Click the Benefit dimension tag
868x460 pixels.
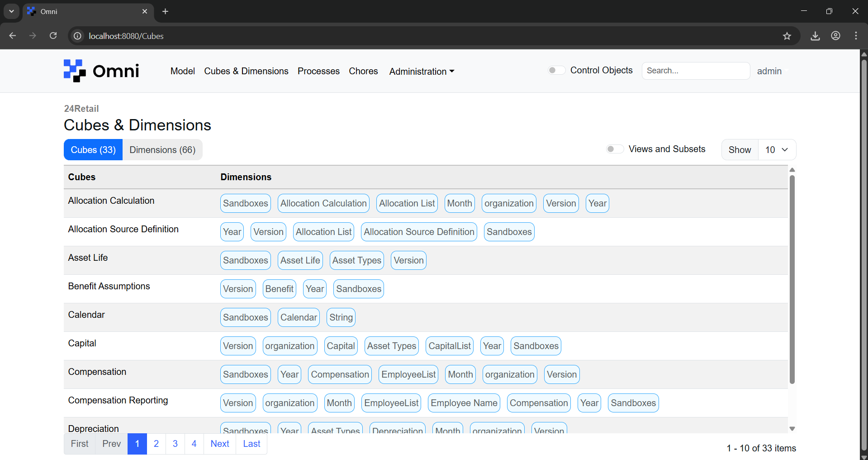pyautogui.click(x=279, y=289)
